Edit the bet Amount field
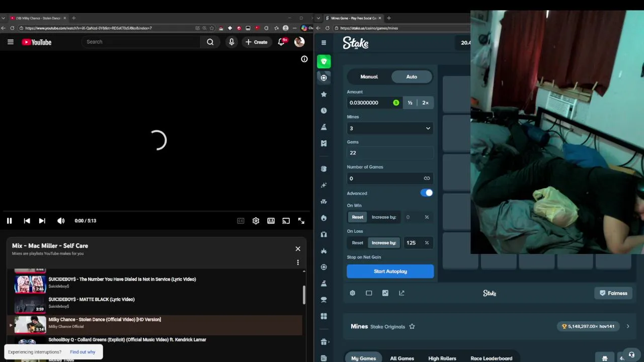The image size is (644, 362). [x=374, y=103]
